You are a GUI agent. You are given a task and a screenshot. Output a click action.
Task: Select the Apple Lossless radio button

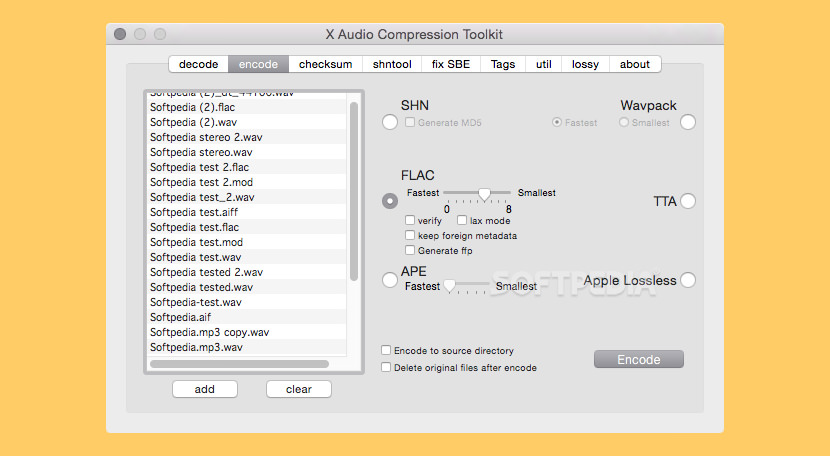pos(688,280)
